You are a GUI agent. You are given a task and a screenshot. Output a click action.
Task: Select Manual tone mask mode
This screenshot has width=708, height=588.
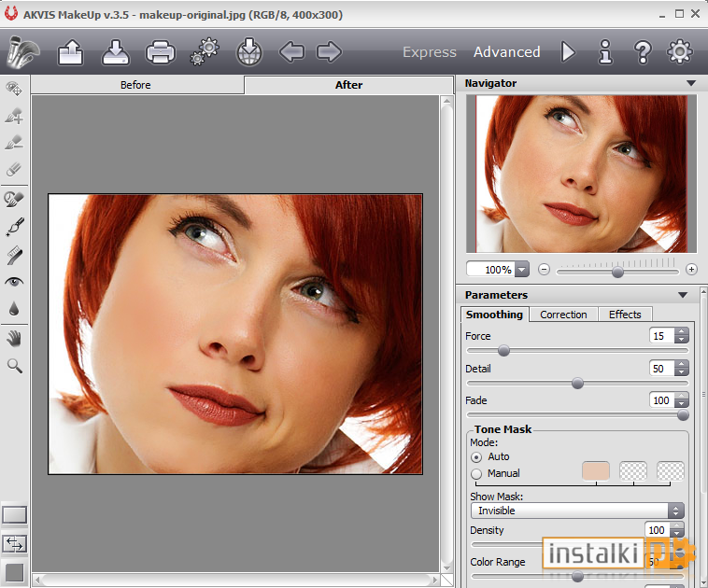pos(476,474)
